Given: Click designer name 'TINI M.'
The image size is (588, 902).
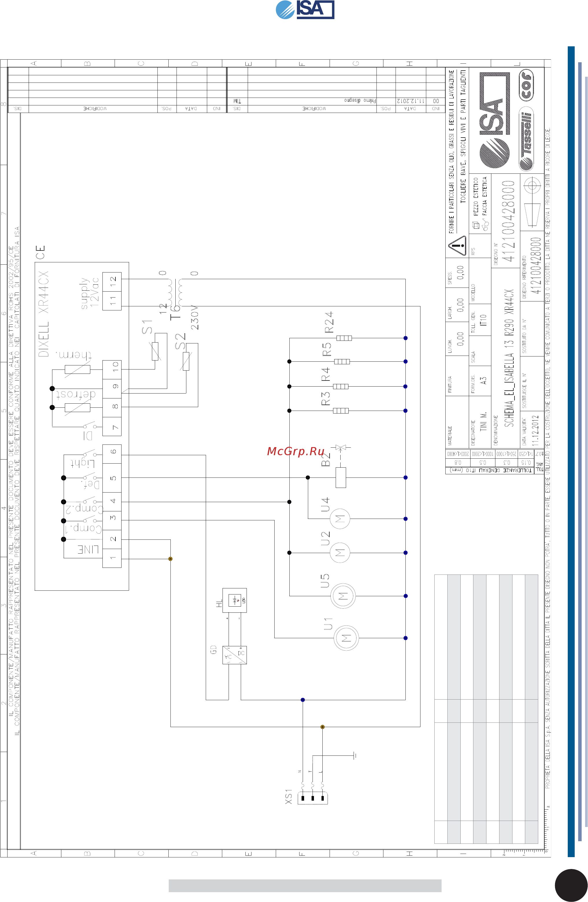Looking at the screenshot, I should (x=483, y=421).
